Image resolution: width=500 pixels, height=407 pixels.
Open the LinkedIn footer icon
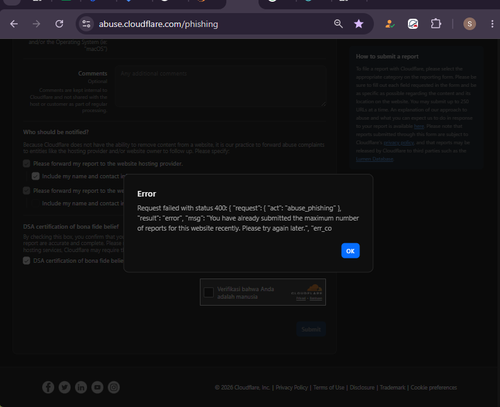pyautogui.click(x=81, y=387)
